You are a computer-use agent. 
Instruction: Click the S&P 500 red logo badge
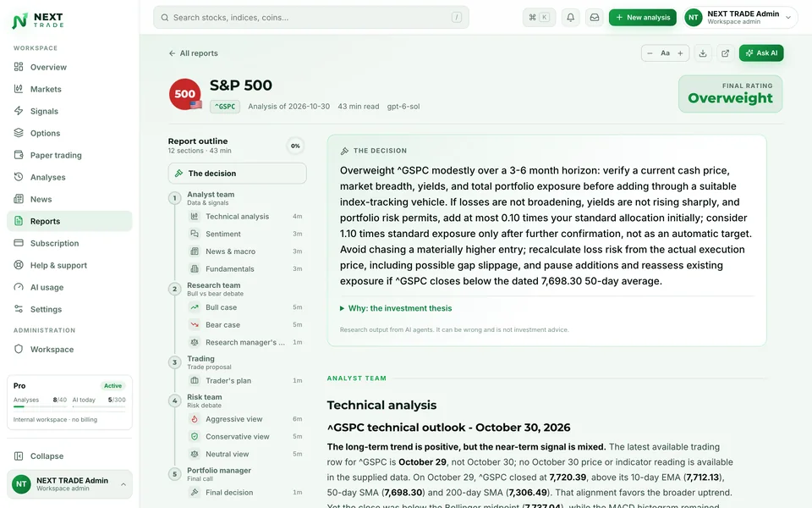[x=185, y=94]
